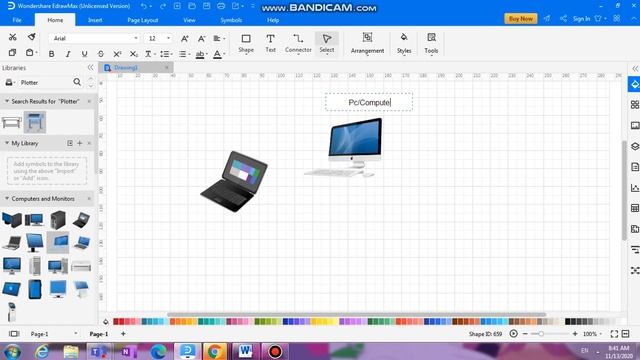Click the Sign In link
The height and width of the screenshot is (360, 640).
pos(581,19)
